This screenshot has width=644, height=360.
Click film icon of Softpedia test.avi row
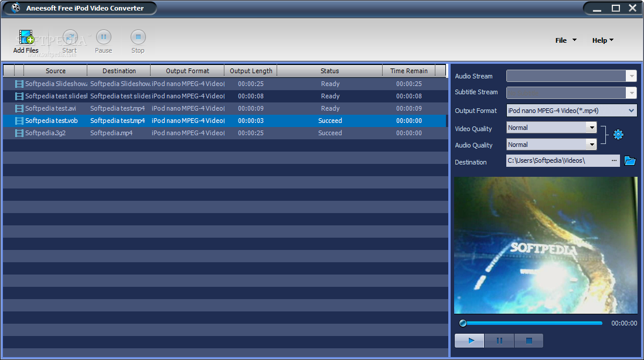point(19,108)
